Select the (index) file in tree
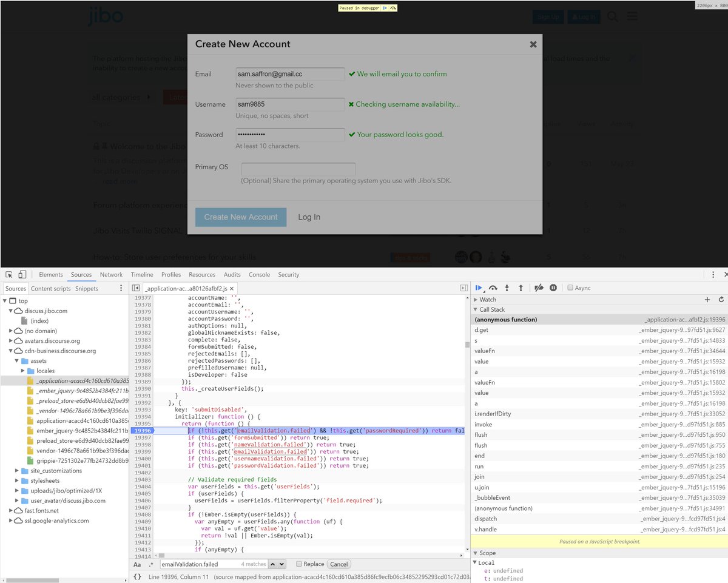The width and height of the screenshot is (728, 583). click(39, 321)
